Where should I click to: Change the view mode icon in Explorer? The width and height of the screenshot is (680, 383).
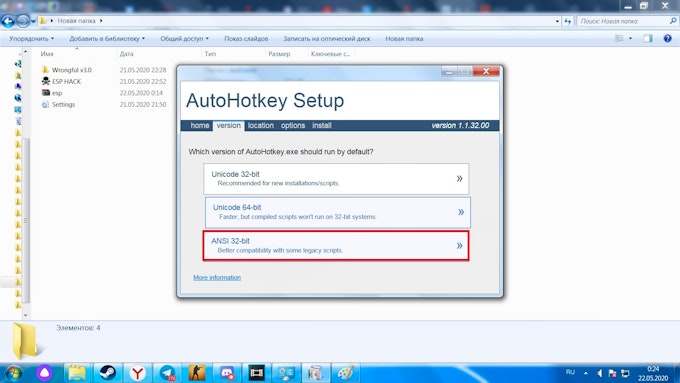pyautogui.click(x=619, y=39)
